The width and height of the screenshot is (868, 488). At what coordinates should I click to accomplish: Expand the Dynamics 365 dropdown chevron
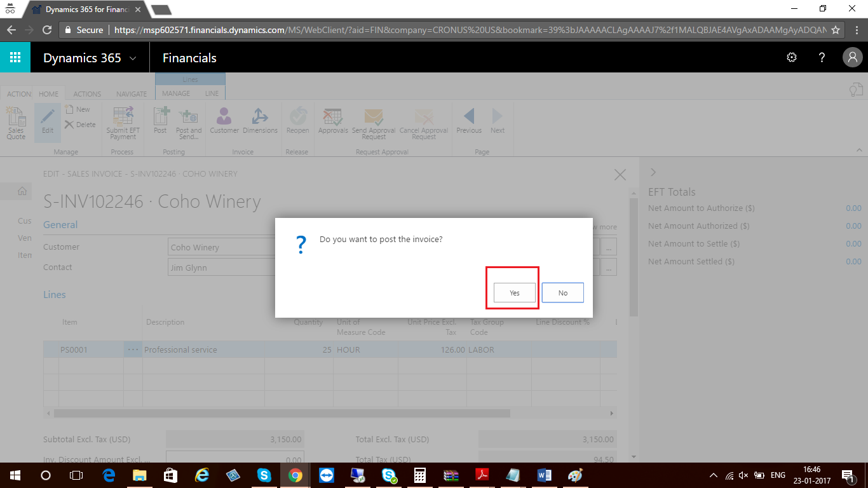click(133, 58)
